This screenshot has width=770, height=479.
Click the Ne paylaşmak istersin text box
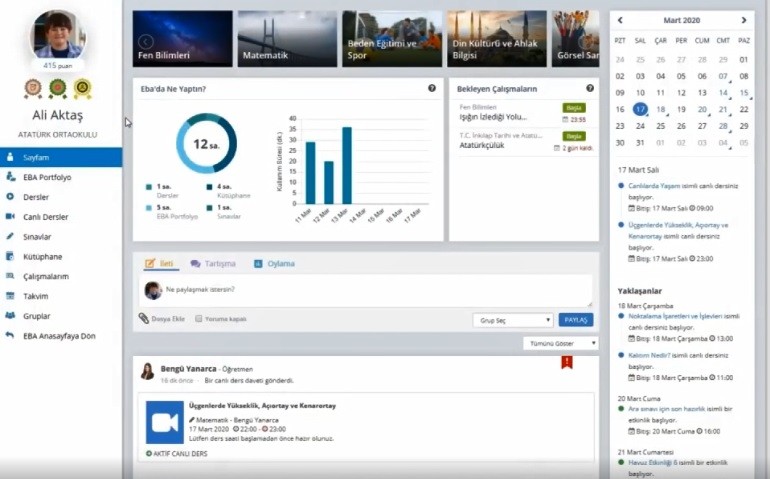pos(370,290)
